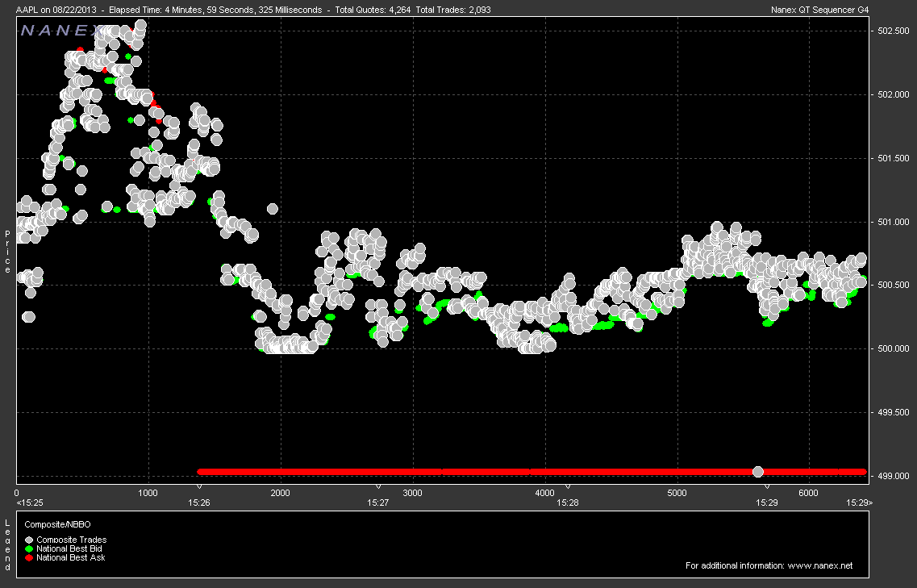Viewport: 917px width, 588px height.
Task: Select the gray trade dot on the 499.000 line
Action: point(757,471)
